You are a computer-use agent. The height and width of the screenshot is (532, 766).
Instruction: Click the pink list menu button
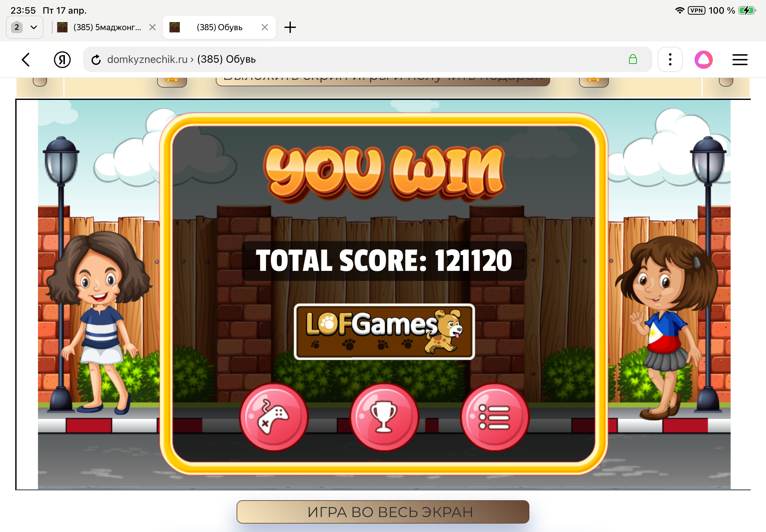[495, 417]
